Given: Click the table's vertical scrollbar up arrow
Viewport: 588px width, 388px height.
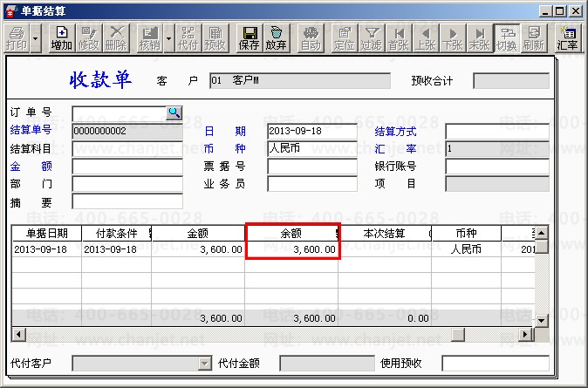Looking at the screenshot, I should (x=541, y=233).
